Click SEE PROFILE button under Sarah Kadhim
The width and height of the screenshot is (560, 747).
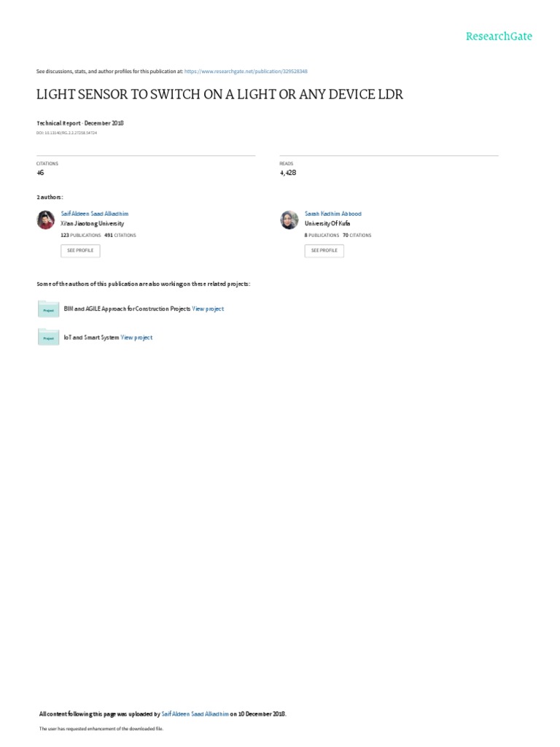(324, 251)
